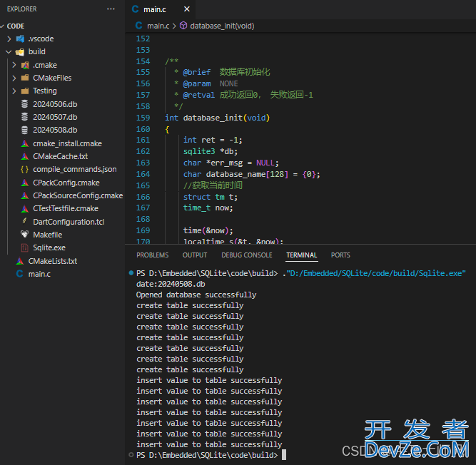476x465 pixels.
Task: Expand the CMakeFiles folder chevron
Action: (x=14, y=78)
